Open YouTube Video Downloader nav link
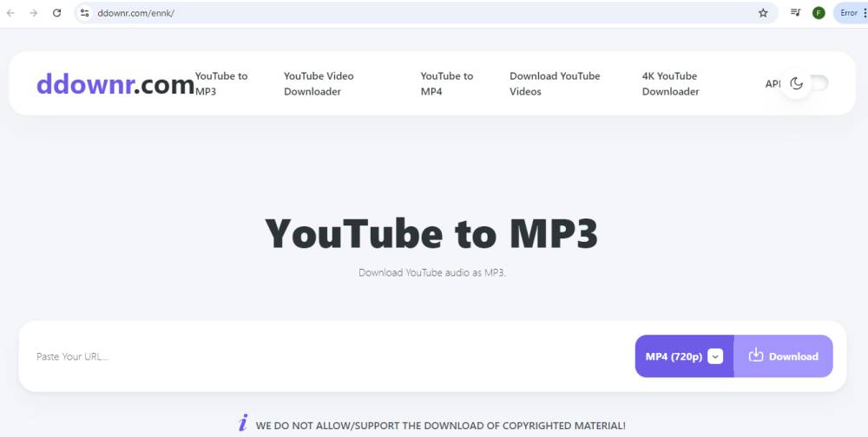The width and height of the screenshot is (868, 437). pos(319,83)
